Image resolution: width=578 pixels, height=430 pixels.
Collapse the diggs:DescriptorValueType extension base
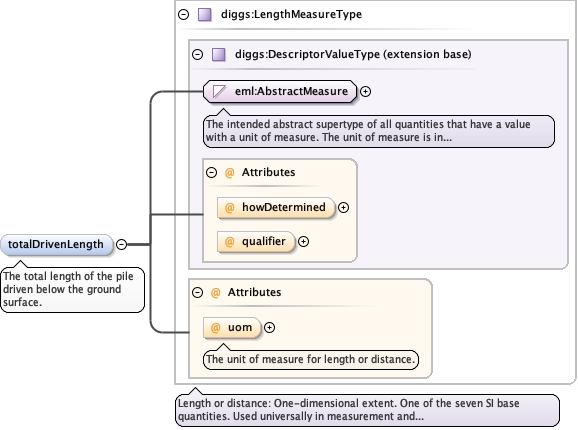[198, 55]
